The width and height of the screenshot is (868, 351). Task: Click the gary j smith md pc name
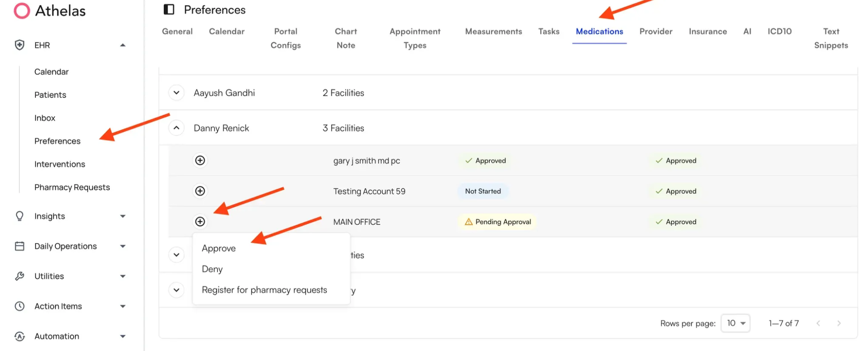pos(367,161)
